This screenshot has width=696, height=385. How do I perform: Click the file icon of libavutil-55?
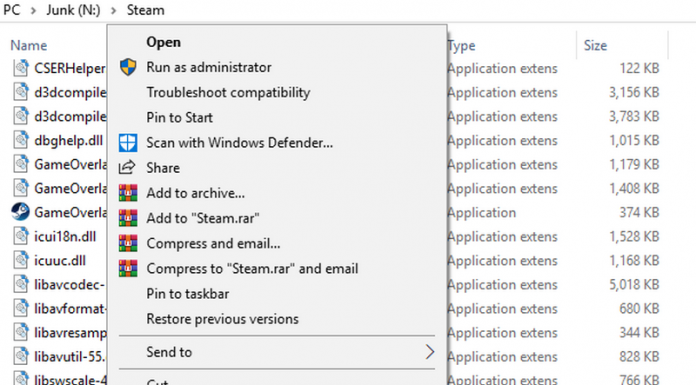21,356
